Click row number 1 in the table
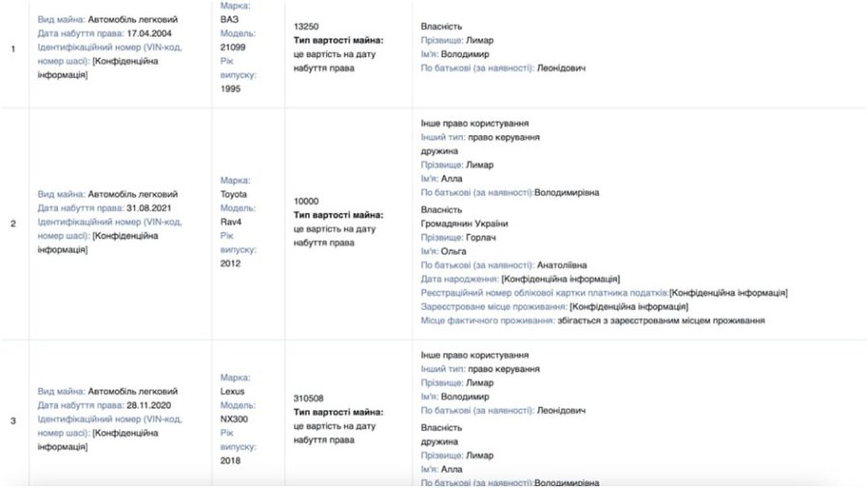The width and height of the screenshot is (868, 488). coord(14,48)
